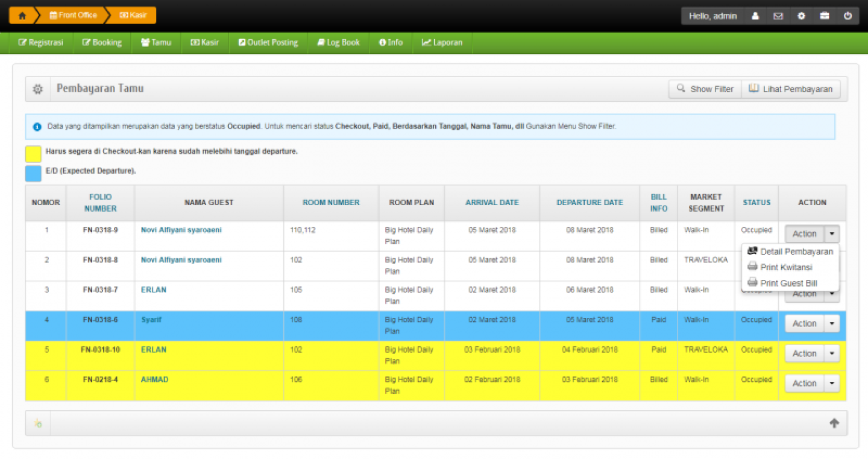Click the Lihat Pembayaran button
The height and width of the screenshot is (459, 868).
pyautogui.click(x=790, y=89)
